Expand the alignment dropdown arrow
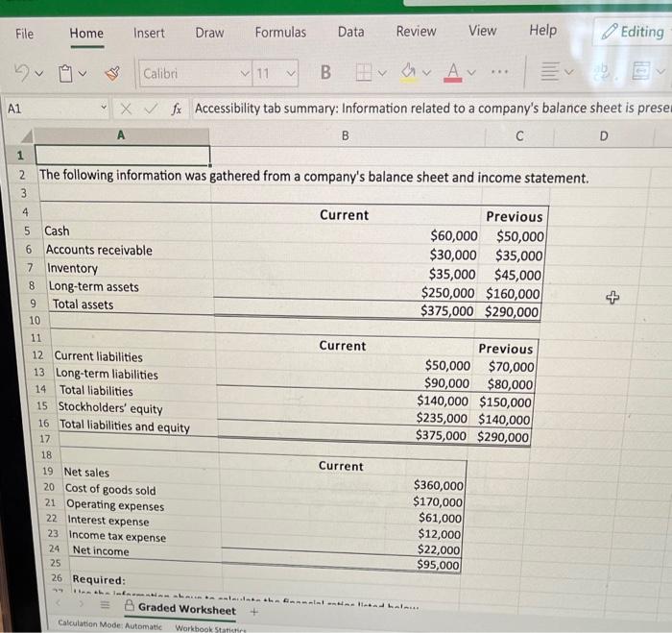This screenshot has width=672, height=633. point(568,72)
